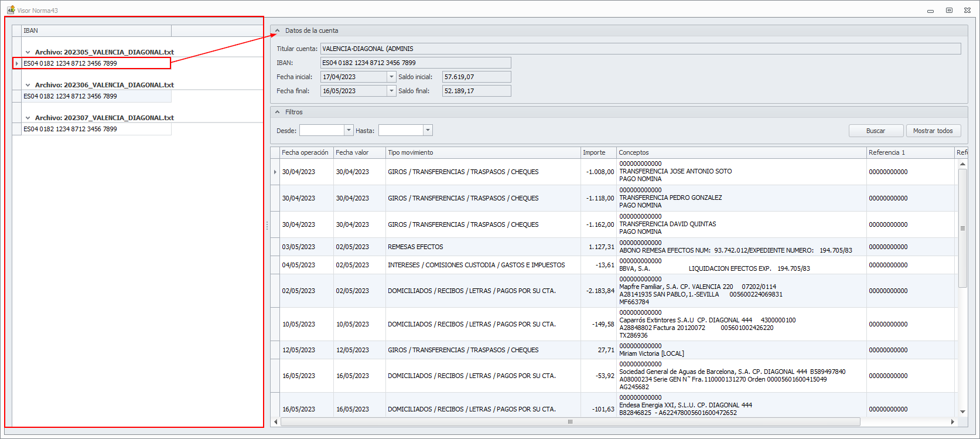Sort by the Fecha operación column header

306,152
